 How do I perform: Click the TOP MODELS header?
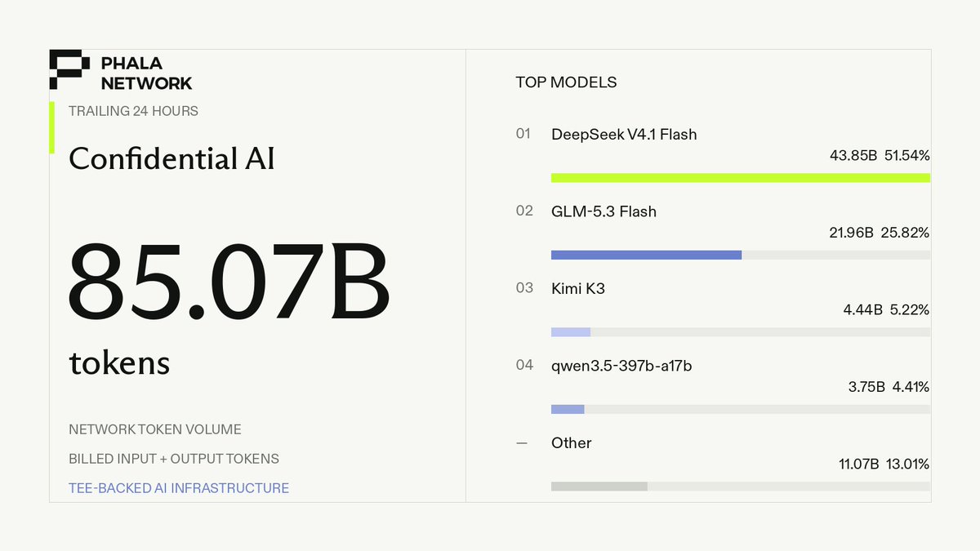566,82
